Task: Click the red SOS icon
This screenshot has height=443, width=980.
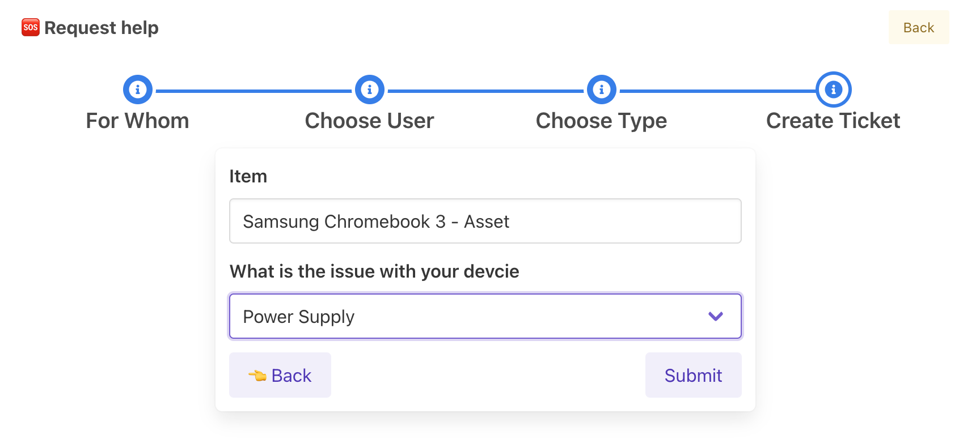Action: pyautogui.click(x=31, y=27)
